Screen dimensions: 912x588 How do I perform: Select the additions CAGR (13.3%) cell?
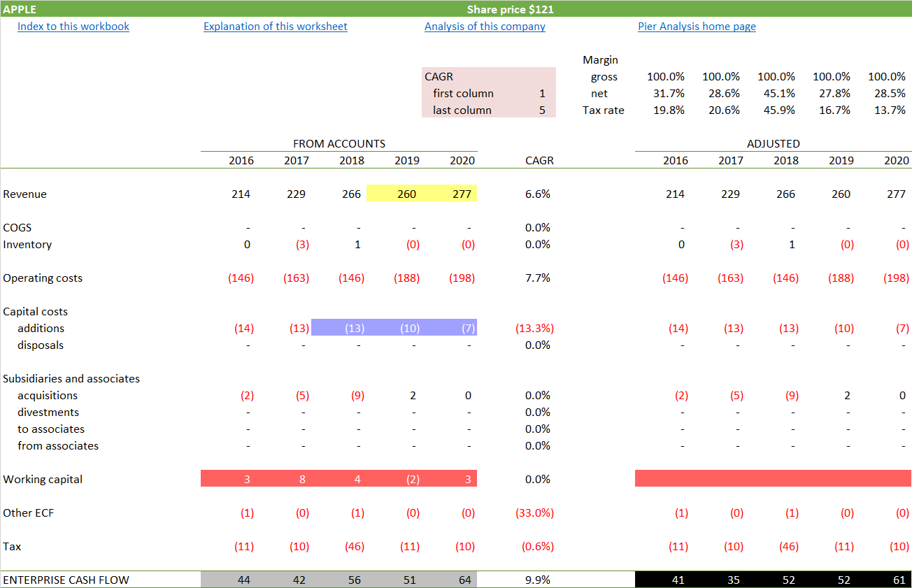click(x=534, y=329)
